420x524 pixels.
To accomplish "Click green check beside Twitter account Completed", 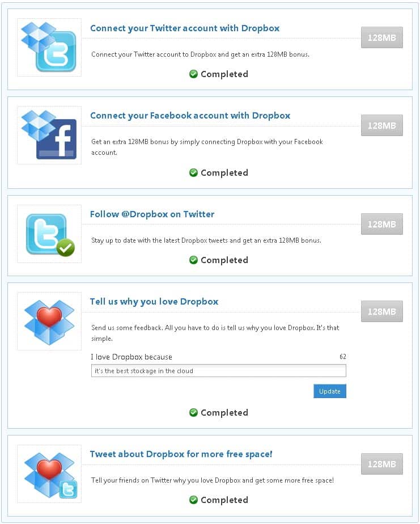I will pos(193,74).
